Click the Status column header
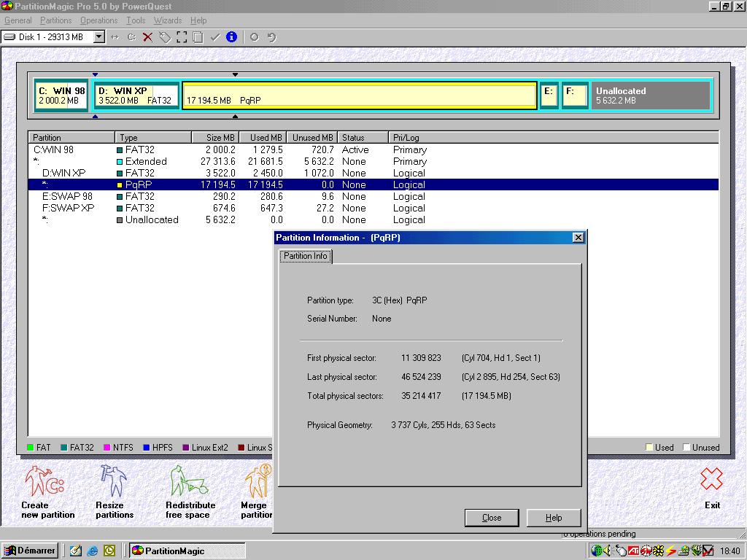Screen dimensions: 747x560 coord(363,138)
